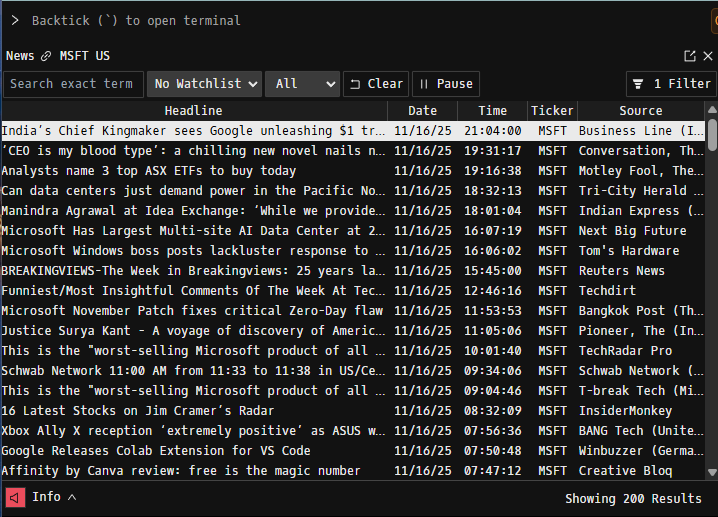Viewport: 718px width, 517px height.
Task: Click the Info label in bottom bar
Action: pyautogui.click(x=46, y=497)
